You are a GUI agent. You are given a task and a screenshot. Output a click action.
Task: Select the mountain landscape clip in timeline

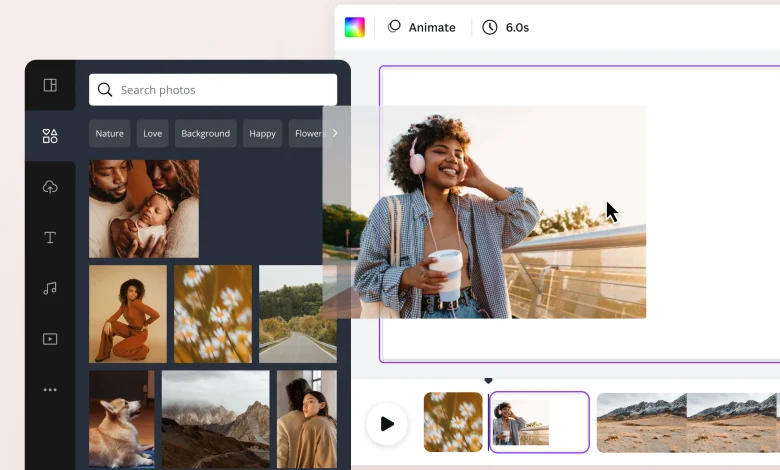687,422
